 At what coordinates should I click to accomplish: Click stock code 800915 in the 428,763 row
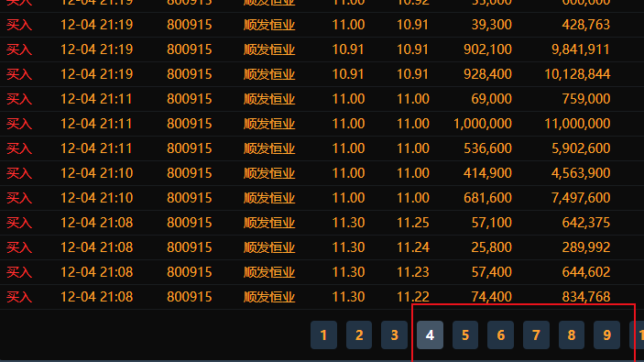[x=190, y=25]
